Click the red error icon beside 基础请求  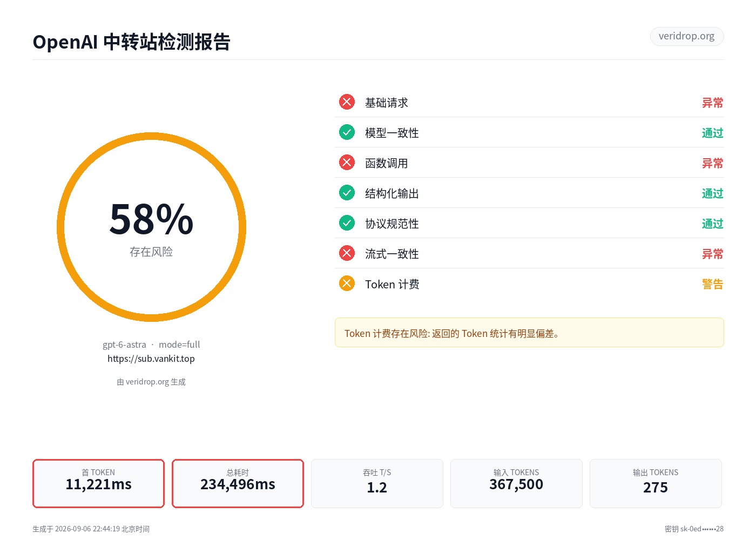click(347, 102)
